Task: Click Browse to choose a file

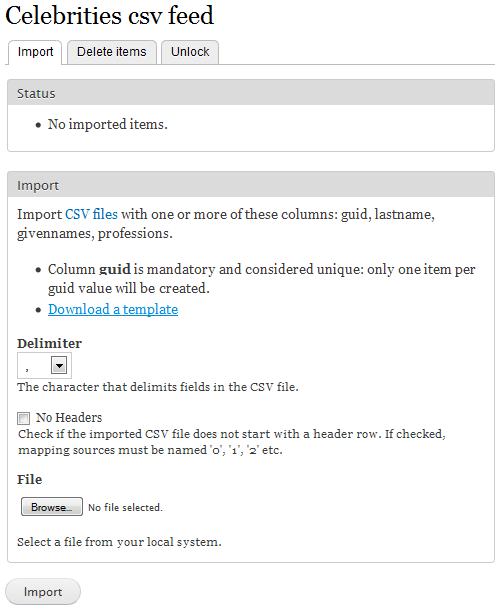Action: click(52, 507)
